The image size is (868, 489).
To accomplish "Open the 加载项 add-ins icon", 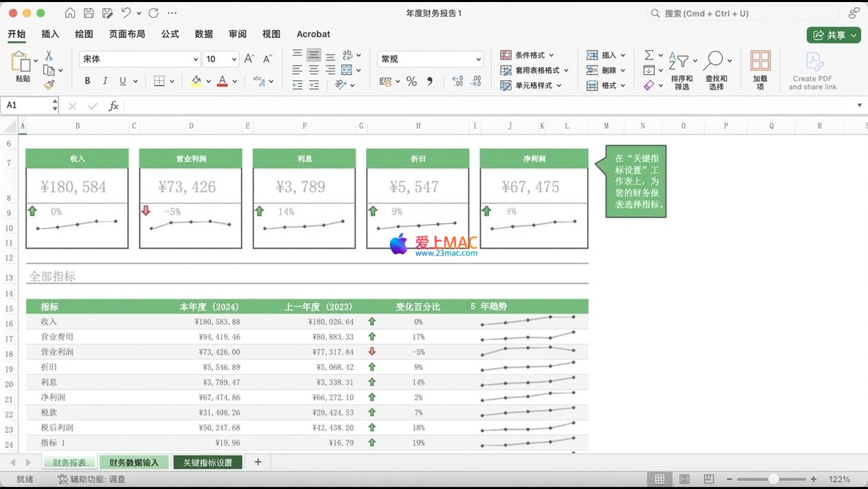I will tap(760, 69).
